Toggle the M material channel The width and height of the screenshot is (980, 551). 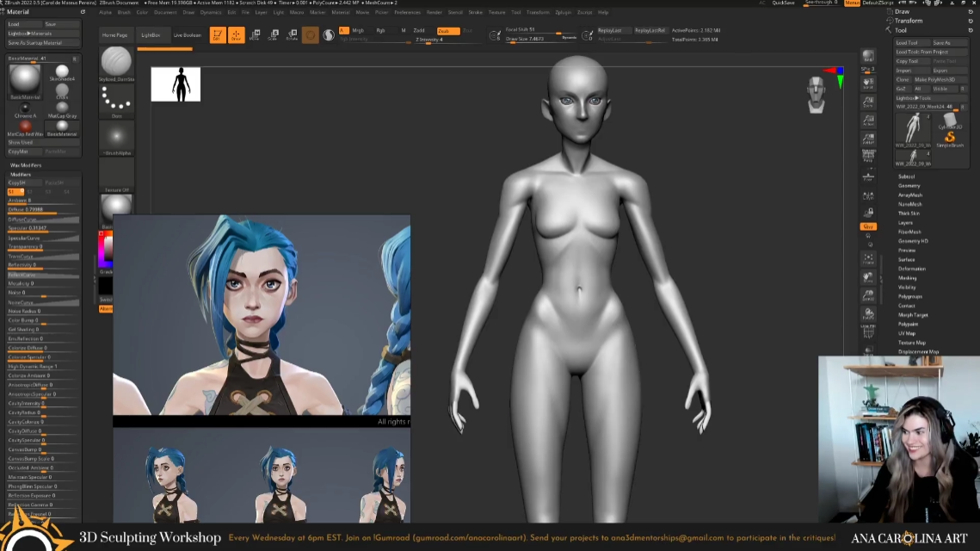404,31
